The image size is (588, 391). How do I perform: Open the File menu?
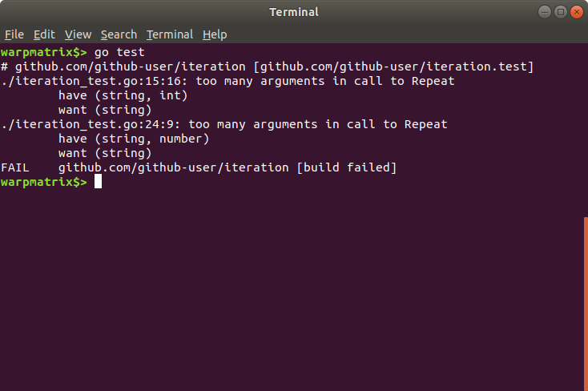[x=14, y=34]
